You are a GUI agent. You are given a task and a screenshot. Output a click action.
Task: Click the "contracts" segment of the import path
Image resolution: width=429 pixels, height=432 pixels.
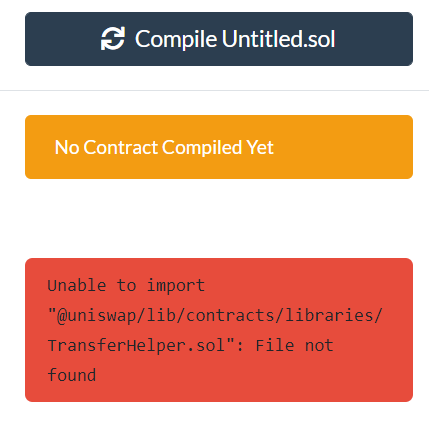(230, 315)
